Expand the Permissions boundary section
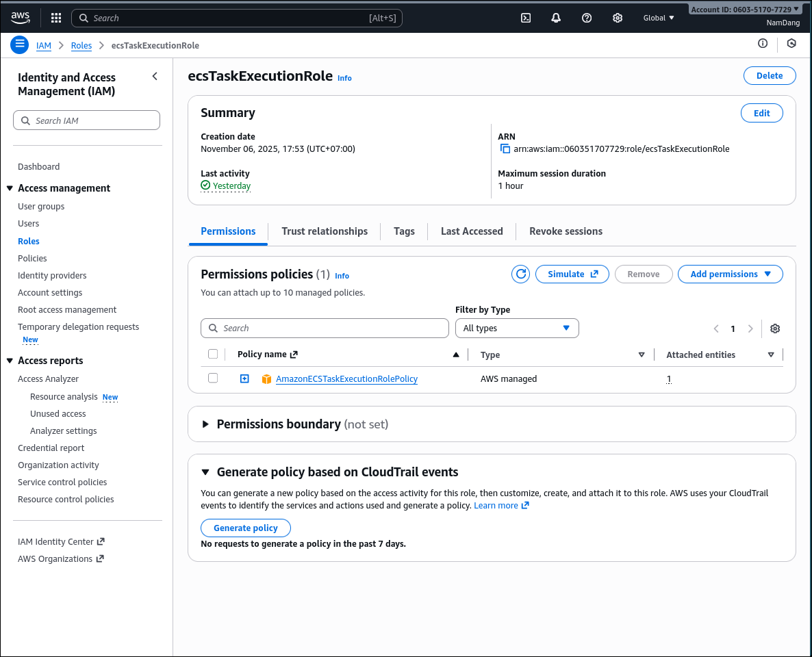This screenshot has height=657, width=812. 205,424
